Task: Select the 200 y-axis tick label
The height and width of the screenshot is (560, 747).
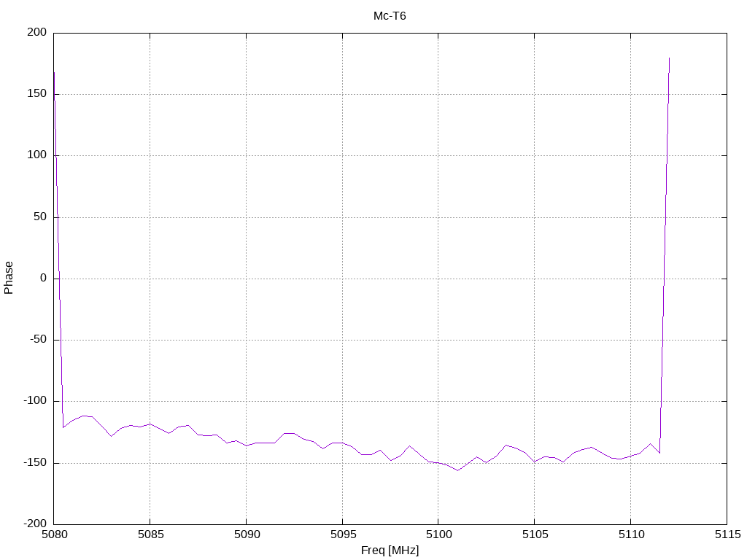Action: pos(39,33)
